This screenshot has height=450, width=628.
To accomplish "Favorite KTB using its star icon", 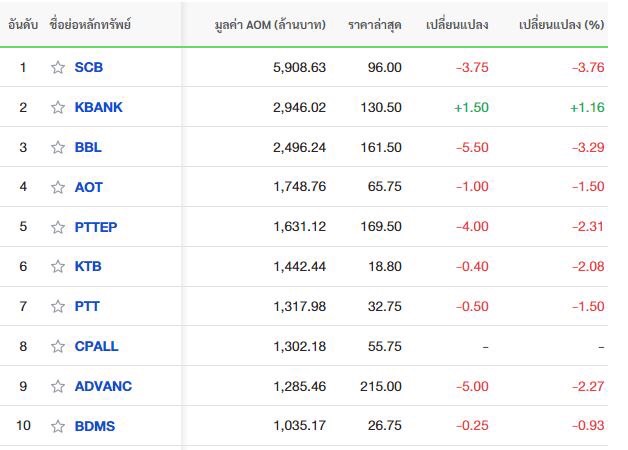I will [58, 266].
